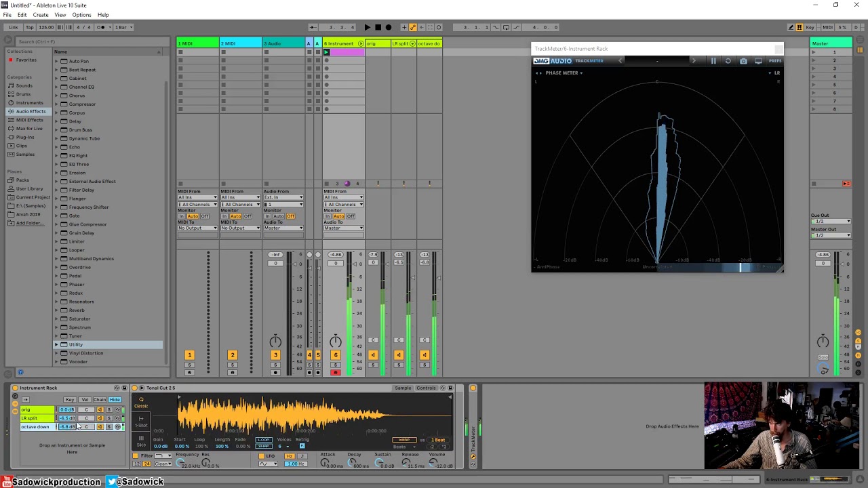The image size is (868, 488).
Task: Go to the previous TrackMeter preset arrow
Action: coord(620,61)
